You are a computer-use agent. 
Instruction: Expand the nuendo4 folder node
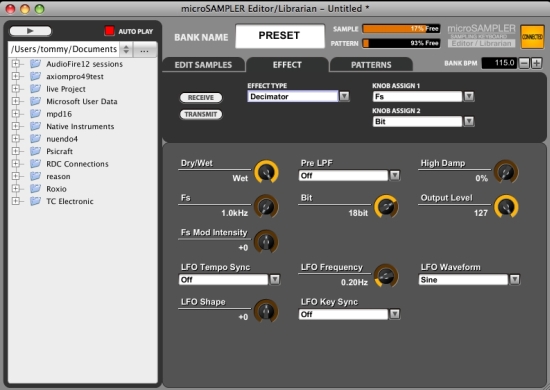pyautogui.click(x=15, y=139)
